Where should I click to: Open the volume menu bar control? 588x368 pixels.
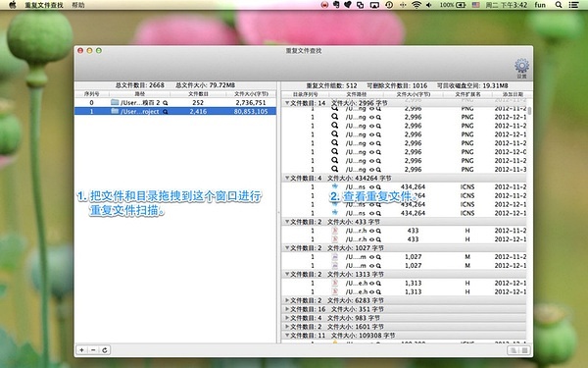click(429, 5)
